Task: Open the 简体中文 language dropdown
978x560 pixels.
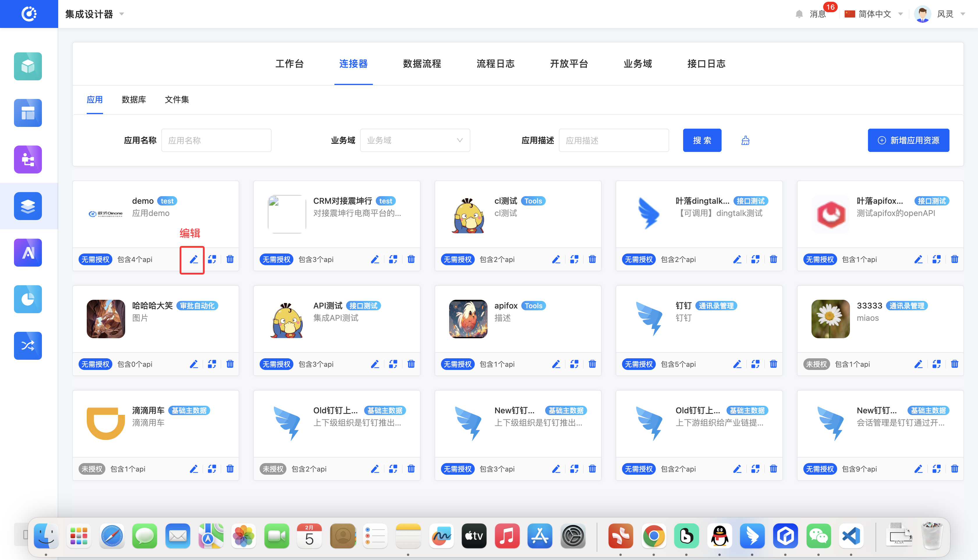Action: [874, 14]
